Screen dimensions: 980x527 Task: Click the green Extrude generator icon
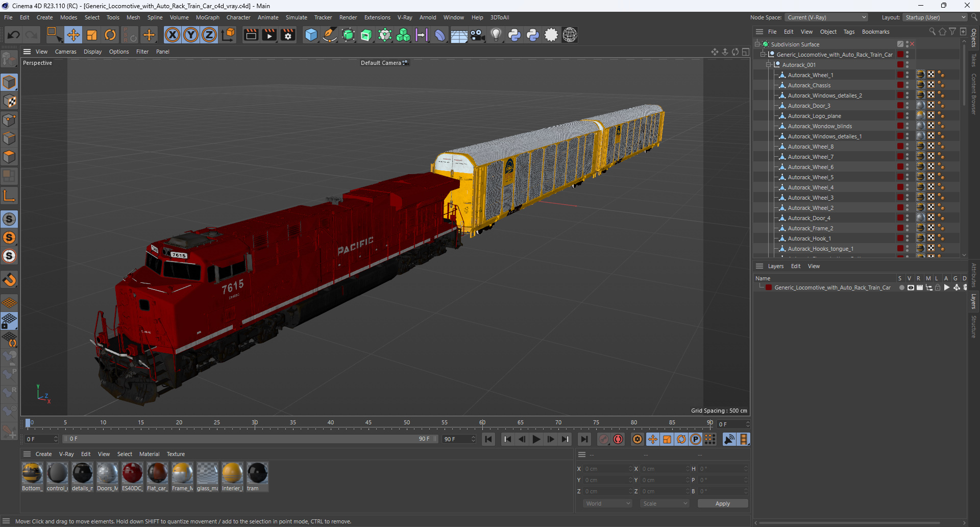pos(366,35)
